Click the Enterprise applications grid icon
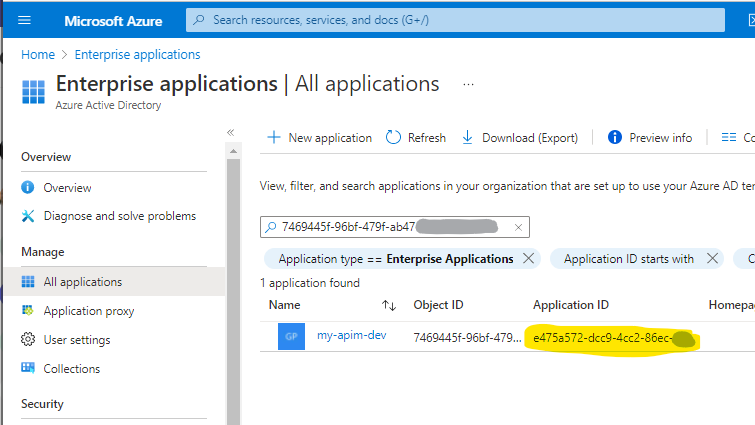This screenshot has height=425, width=755. [x=33, y=91]
